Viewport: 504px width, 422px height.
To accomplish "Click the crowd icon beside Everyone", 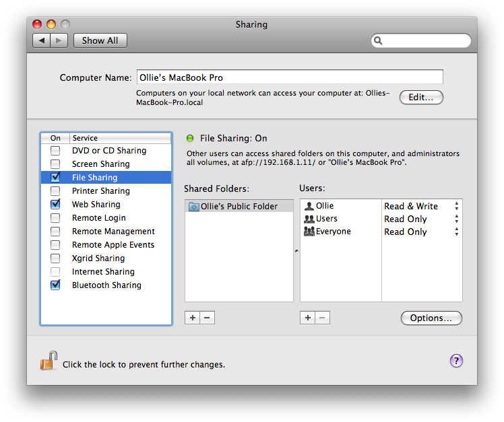I will click(309, 232).
